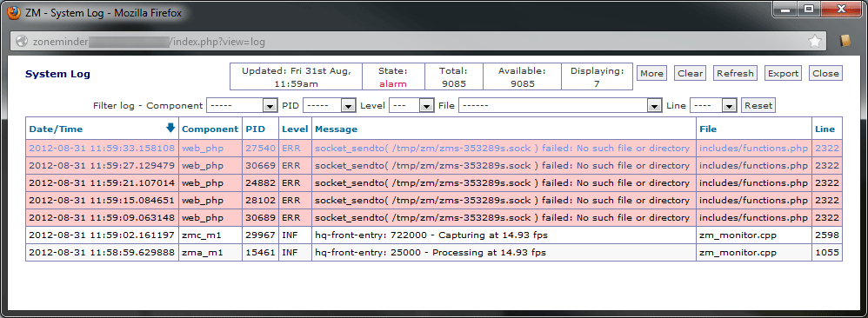
Task: Click the More button
Action: pyautogui.click(x=651, y=73)
